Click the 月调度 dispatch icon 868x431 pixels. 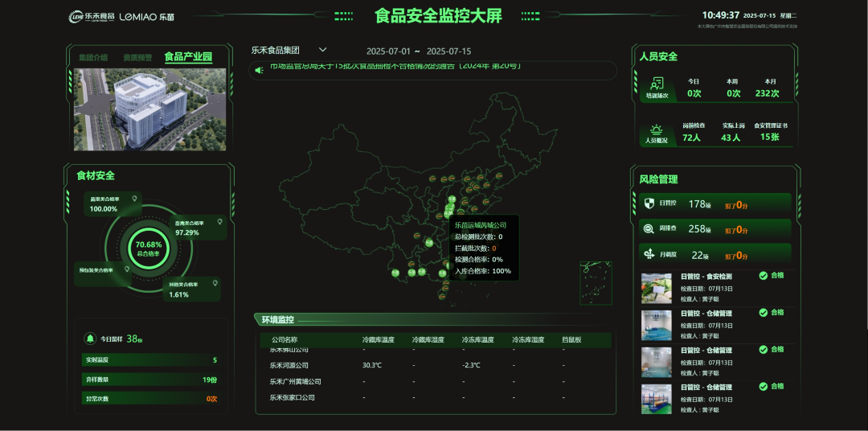tap(649, 254)
